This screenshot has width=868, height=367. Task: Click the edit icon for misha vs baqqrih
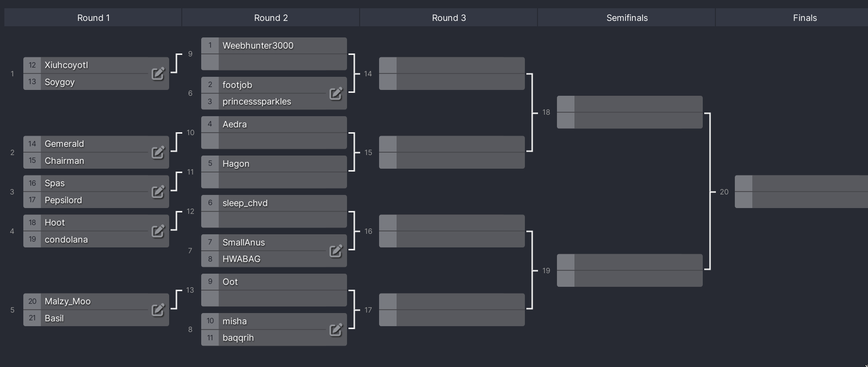pos(336,330)
